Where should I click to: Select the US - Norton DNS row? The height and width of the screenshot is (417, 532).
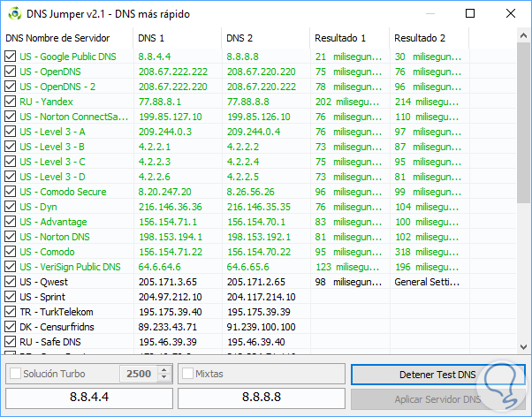(259, 237)
